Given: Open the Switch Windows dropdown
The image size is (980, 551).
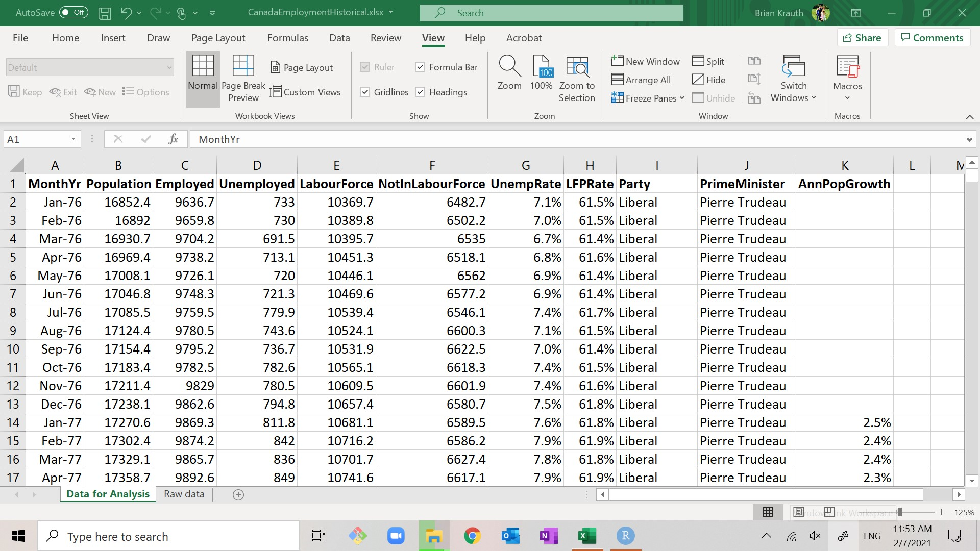Looking at the screenshot, I should click(x=793, y=80).
